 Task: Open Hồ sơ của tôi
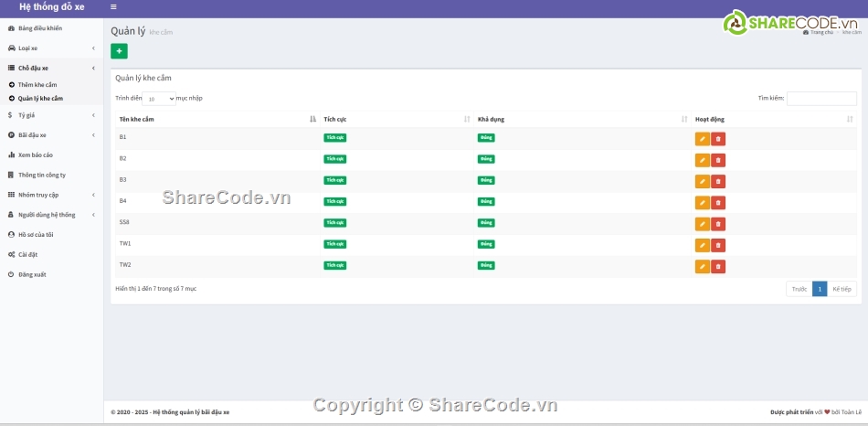51,235
